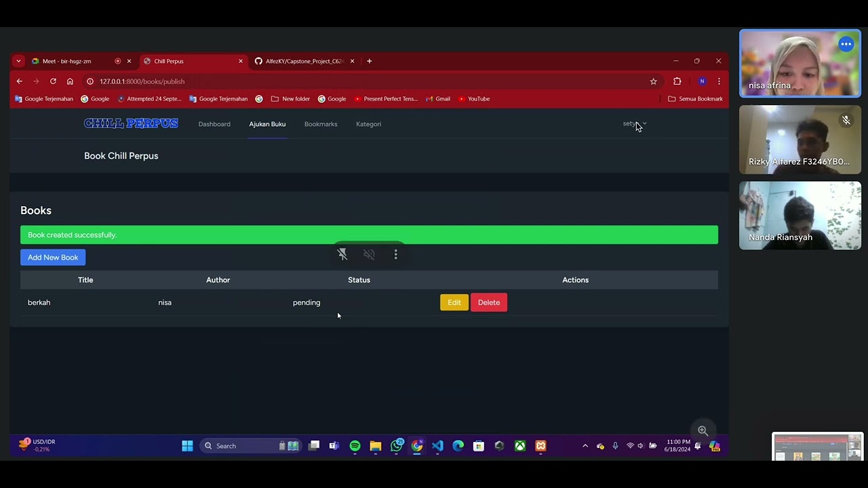This screenshot has height=488, width=868.
Task: Bookmark this page with the star
Action: click(653, 81)
